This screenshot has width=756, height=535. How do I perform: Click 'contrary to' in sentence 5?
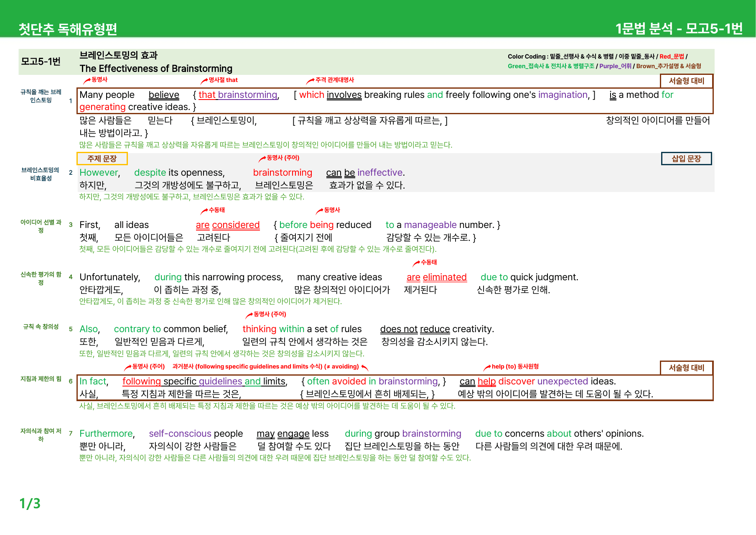coord(137,329)
